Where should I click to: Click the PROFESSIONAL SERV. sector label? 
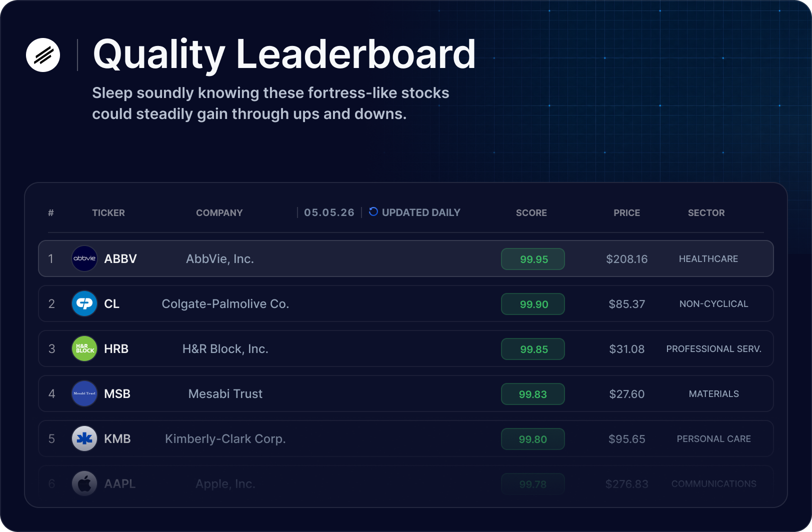coord(714,349)
